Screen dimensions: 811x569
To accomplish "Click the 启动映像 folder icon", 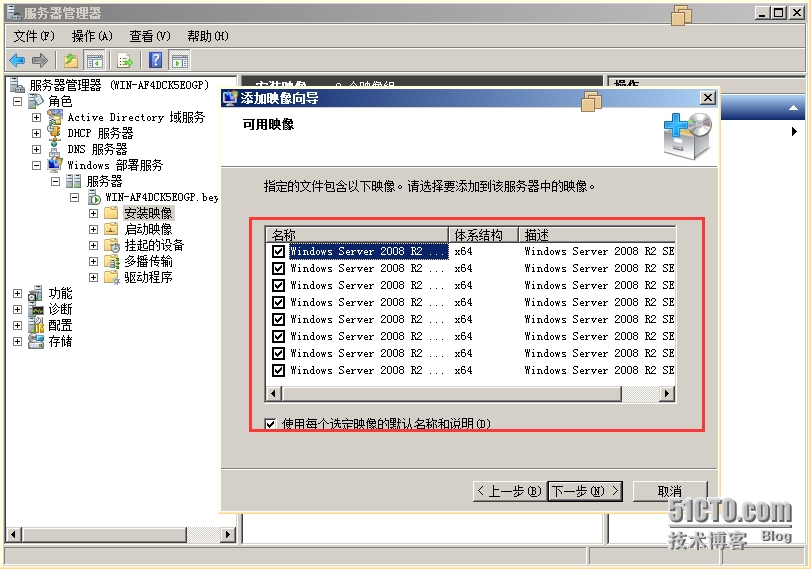I will 111,229.
